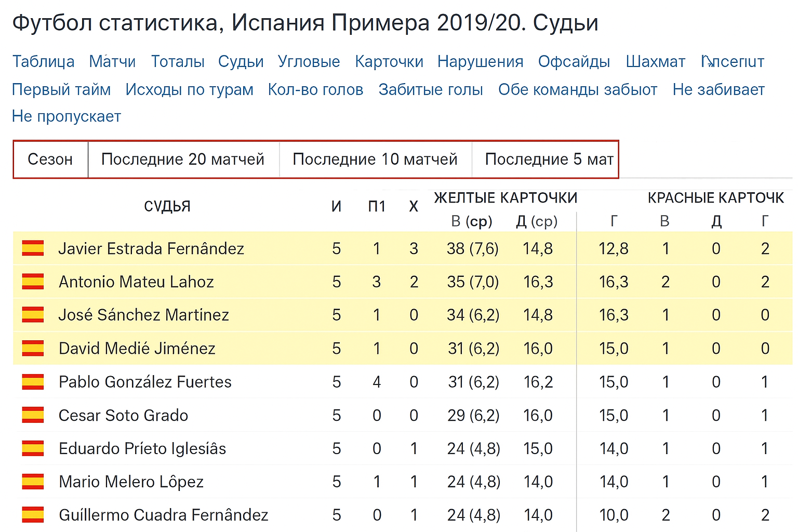
Task: Click the Не пропускает link
Action: (x=66, y=116)
